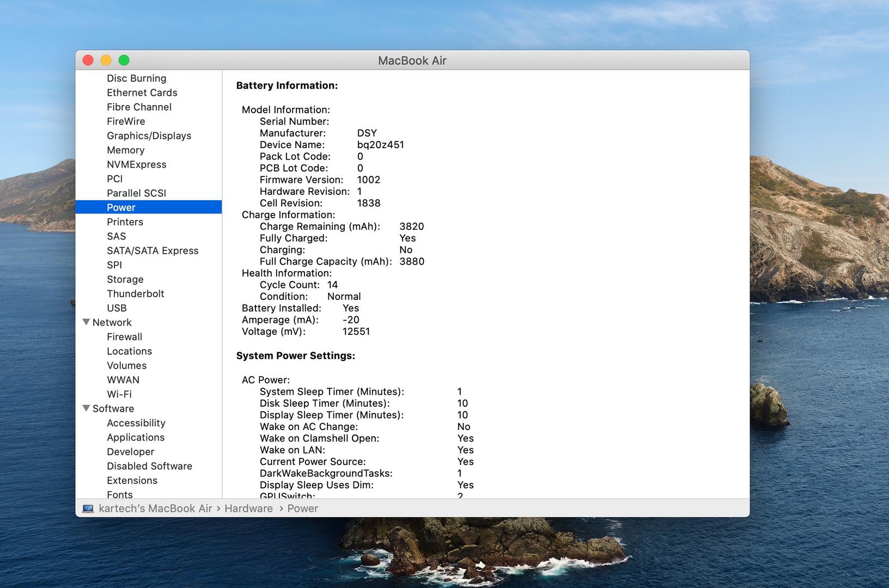Click the AC Power label
Viewport: 889px width, 588px height.
[266, 380]
